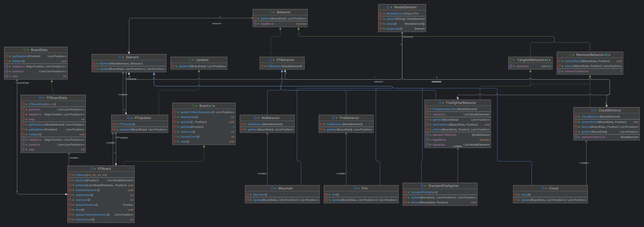
Task: Click StandardFirefighter() constructor row
Action: coord(440,192)
